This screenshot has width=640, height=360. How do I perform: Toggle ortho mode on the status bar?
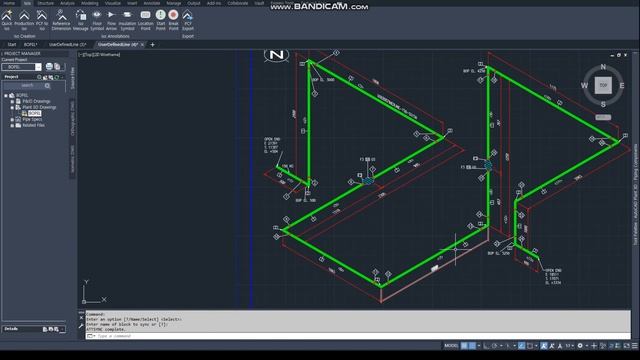pos(486,346)
